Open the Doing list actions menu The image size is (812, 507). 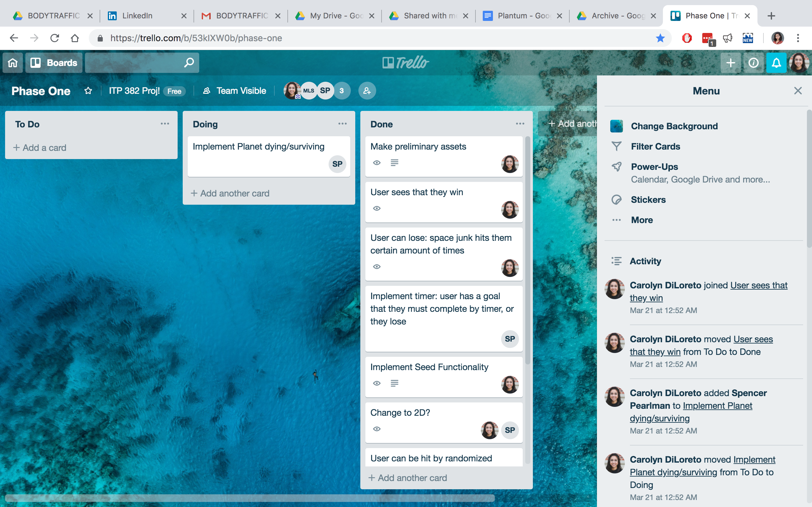tap(342, 124)
